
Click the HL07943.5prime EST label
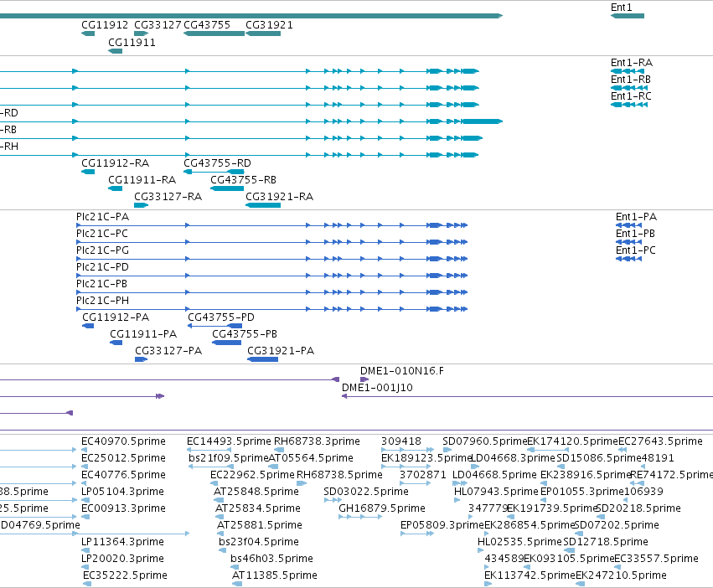[x=496, y=492]
